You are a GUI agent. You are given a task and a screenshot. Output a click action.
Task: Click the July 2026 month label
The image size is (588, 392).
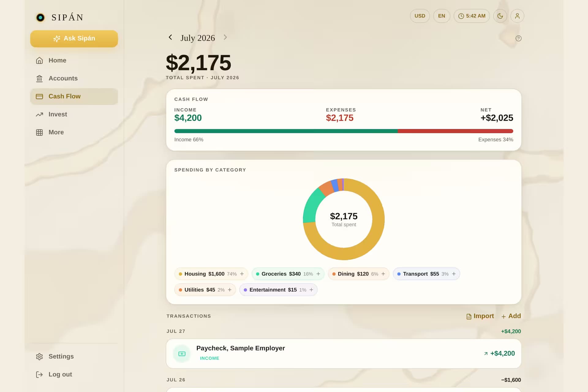[x=198, y=38]
